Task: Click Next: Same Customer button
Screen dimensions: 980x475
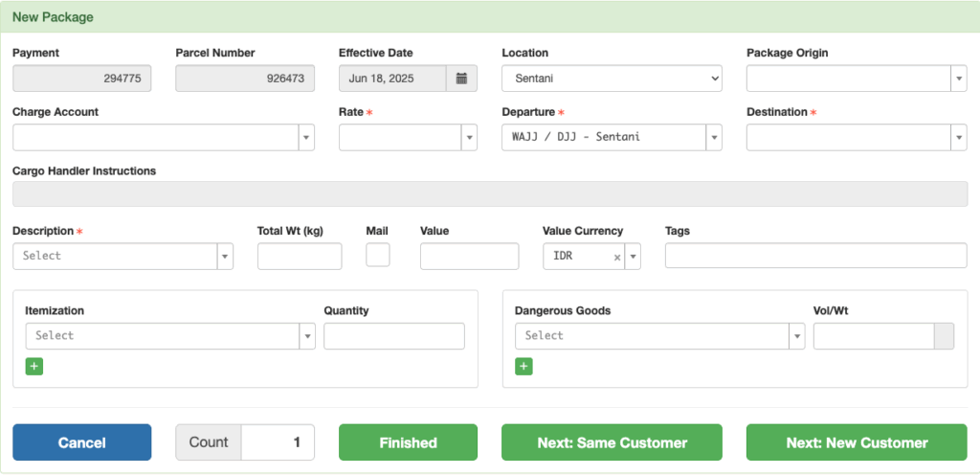Action: [x=612, y=442]
